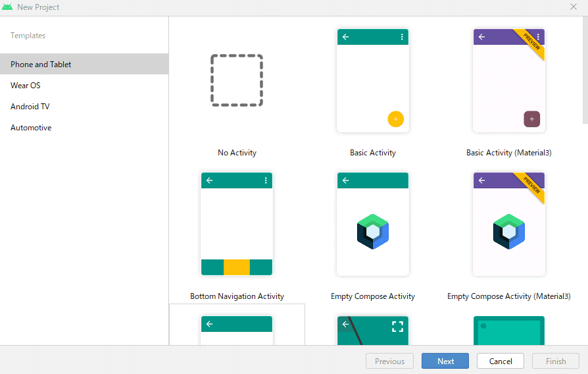
Task: Click the "Bottom Navigation Activity" label
Action: tap(237, 296)
